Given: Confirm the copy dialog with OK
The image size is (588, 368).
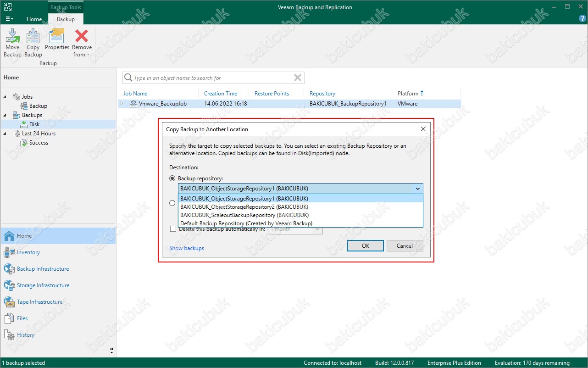Looking at the screenshot, I should coord(366,246).
